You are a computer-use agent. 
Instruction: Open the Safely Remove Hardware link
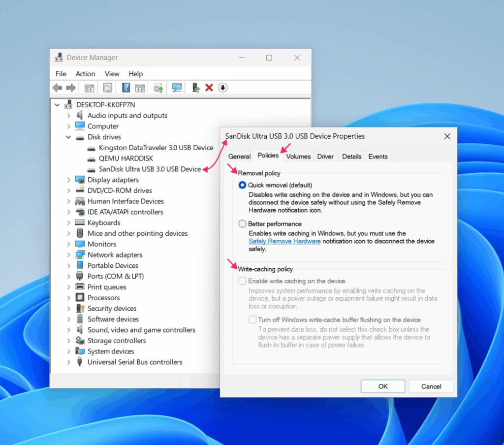click(284, 241)
